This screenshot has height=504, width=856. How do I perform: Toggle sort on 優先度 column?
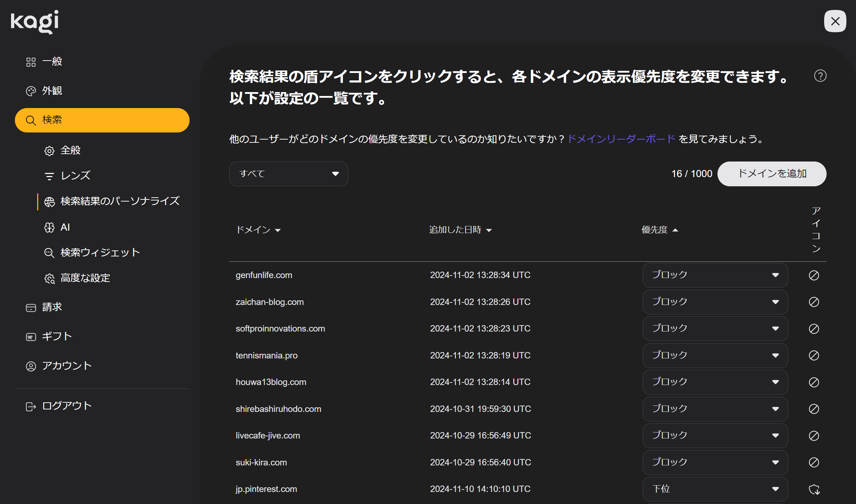[x=659, y=230]
